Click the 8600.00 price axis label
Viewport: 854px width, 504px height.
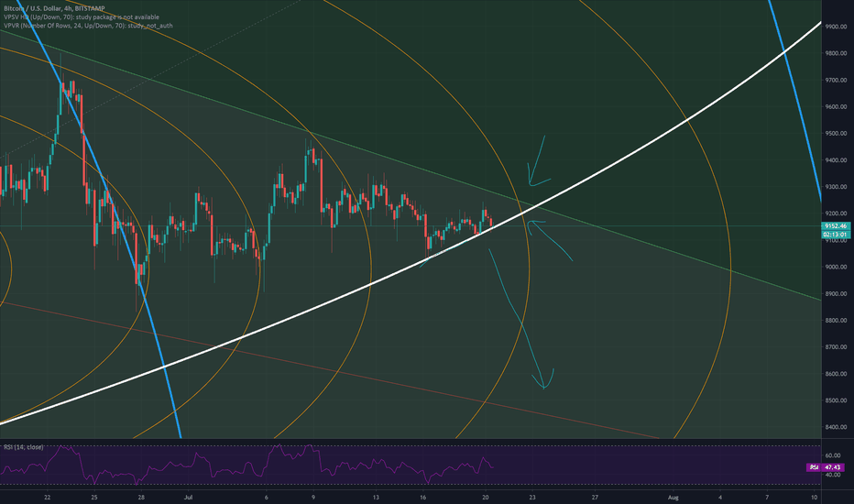click(x=836, y=374)
